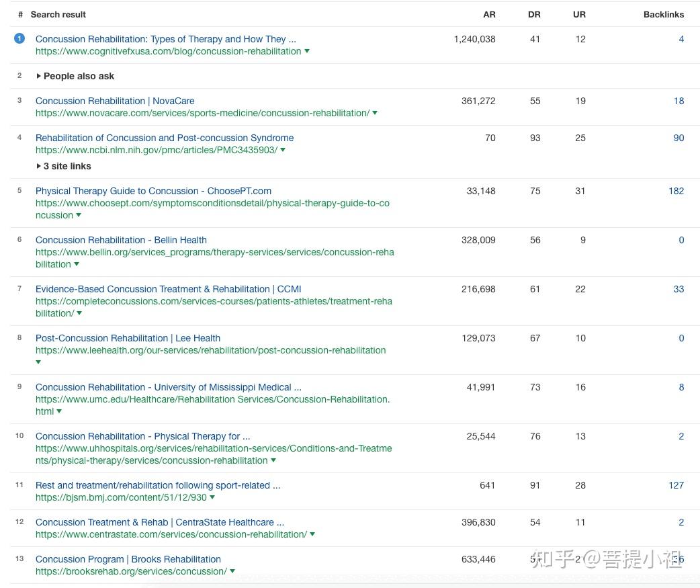Image resolution: width=700 pixels, height=588 pixels.
Task: Open the novacare.com URL dropdown arrow
Action: click(x=375, y=113)
